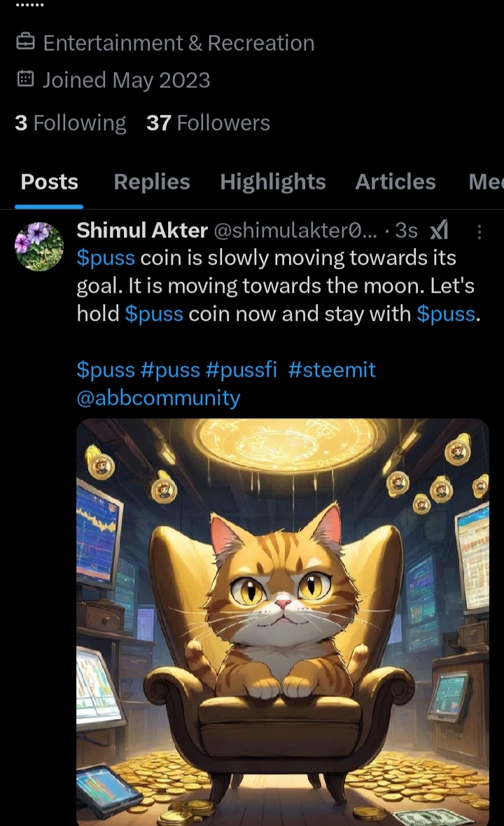Image resolution: width=504 pixels, height=826 pixels.
Task: Switch to the Highlights tab
Action: [272, 181]
